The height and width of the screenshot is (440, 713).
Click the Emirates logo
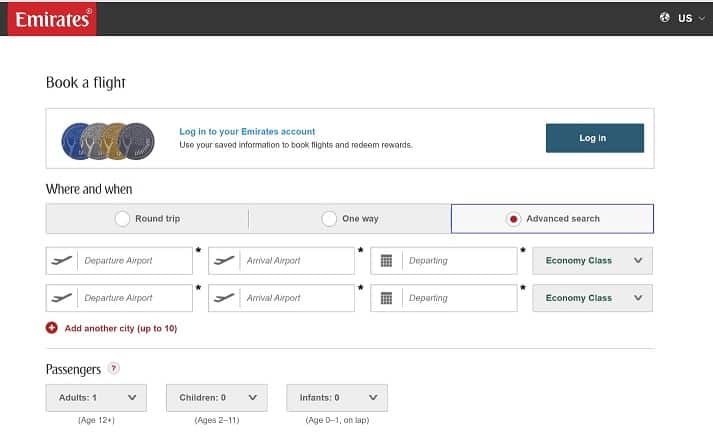coord(52,19)
